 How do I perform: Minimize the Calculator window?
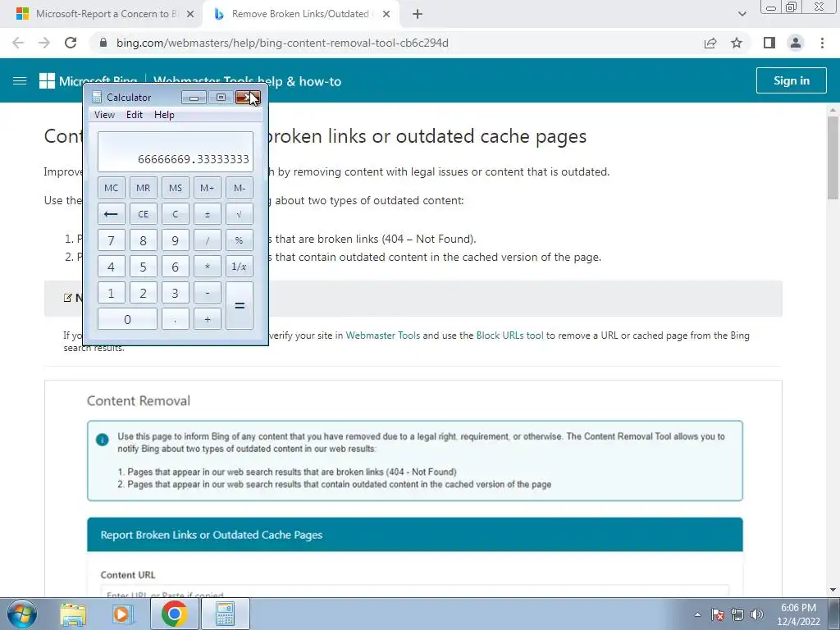[x=194, y=98]
